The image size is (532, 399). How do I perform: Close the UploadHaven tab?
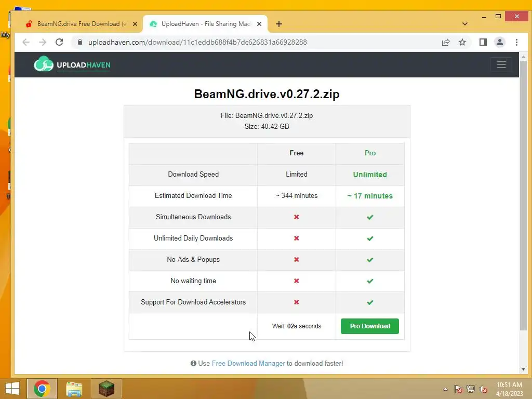pos(259,24)
